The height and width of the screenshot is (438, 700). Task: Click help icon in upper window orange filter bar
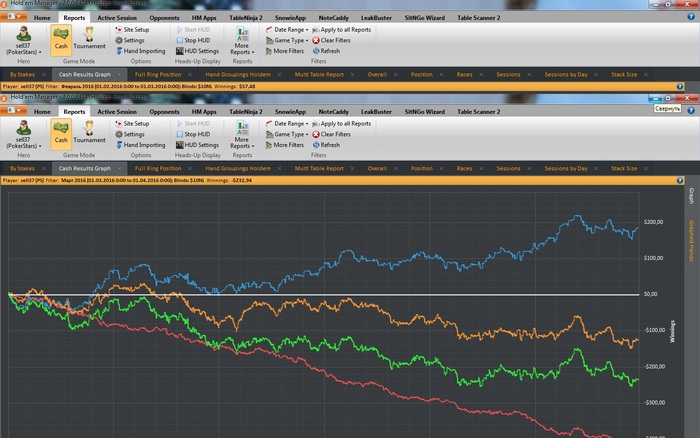click(x=679, y=87)
